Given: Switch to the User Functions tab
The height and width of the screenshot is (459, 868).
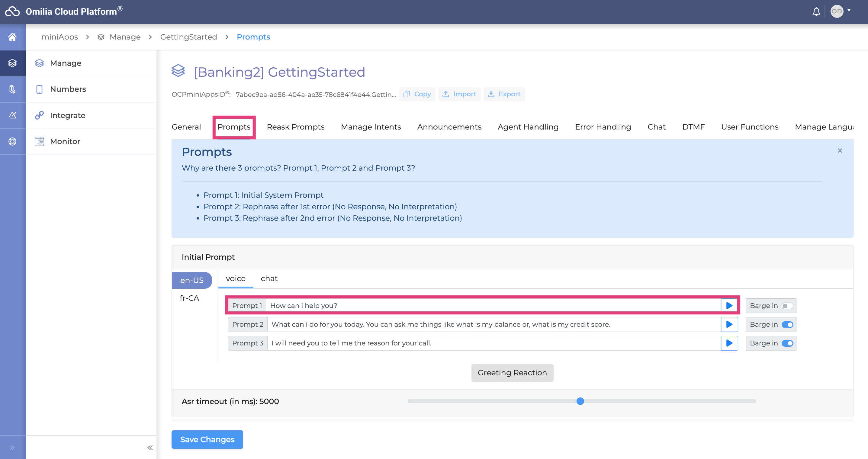Looking at the screenshot, I should [x=750, y=127].
